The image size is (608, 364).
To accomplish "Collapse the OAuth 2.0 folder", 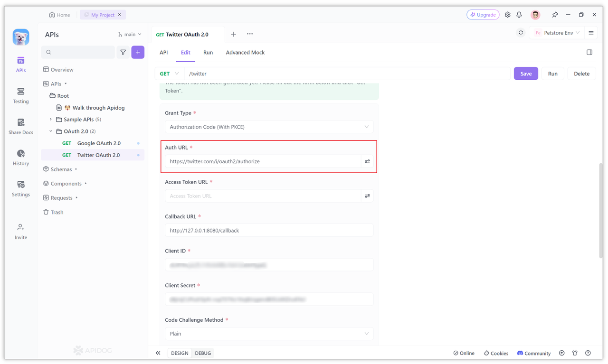I will (x=51, y=131).
